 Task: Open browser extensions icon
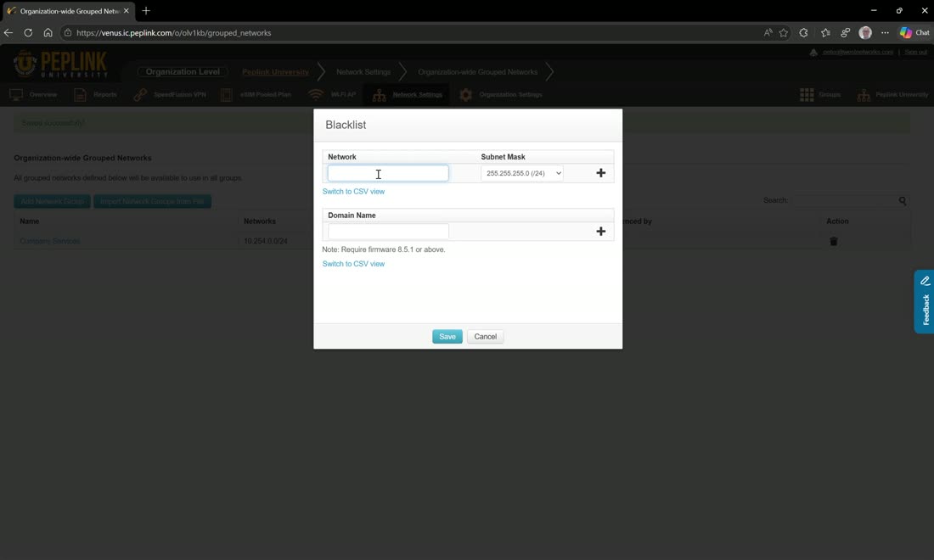pos(803,33)
